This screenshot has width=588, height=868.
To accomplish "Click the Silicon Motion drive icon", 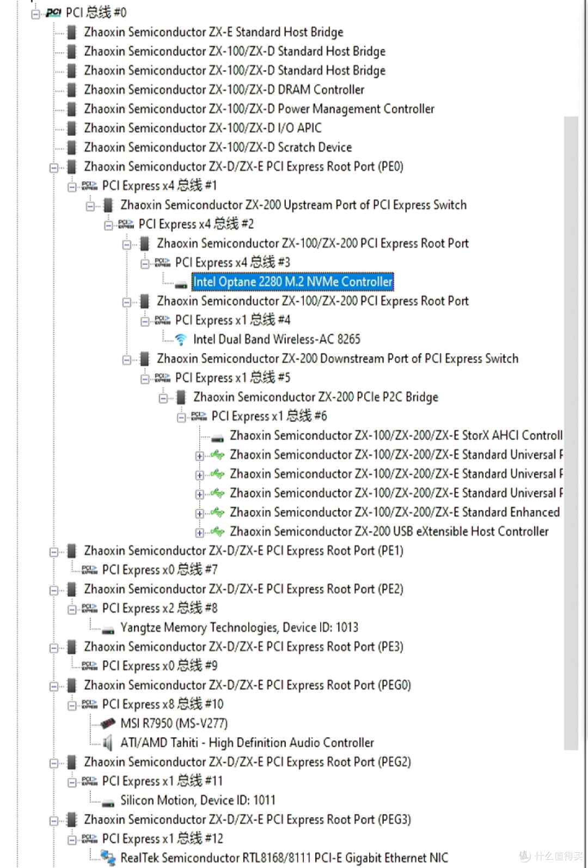I will click(108, 803).
